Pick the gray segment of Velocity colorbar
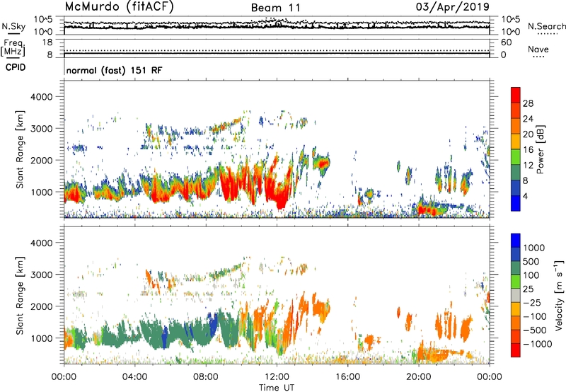This screenshot has height=392, width=566. (x=516, y=295)
